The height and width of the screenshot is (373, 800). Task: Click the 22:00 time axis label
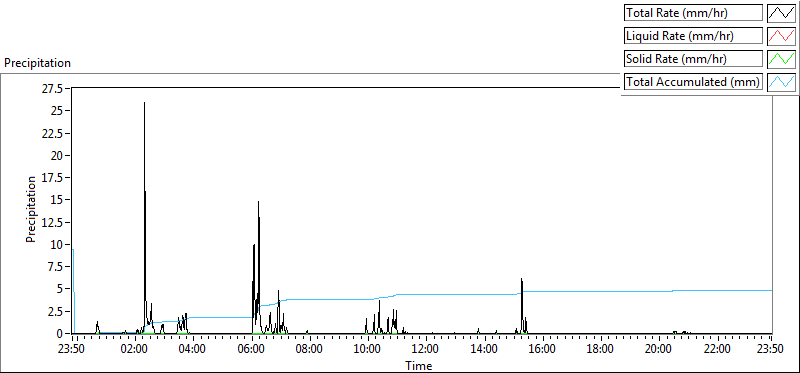717,350
